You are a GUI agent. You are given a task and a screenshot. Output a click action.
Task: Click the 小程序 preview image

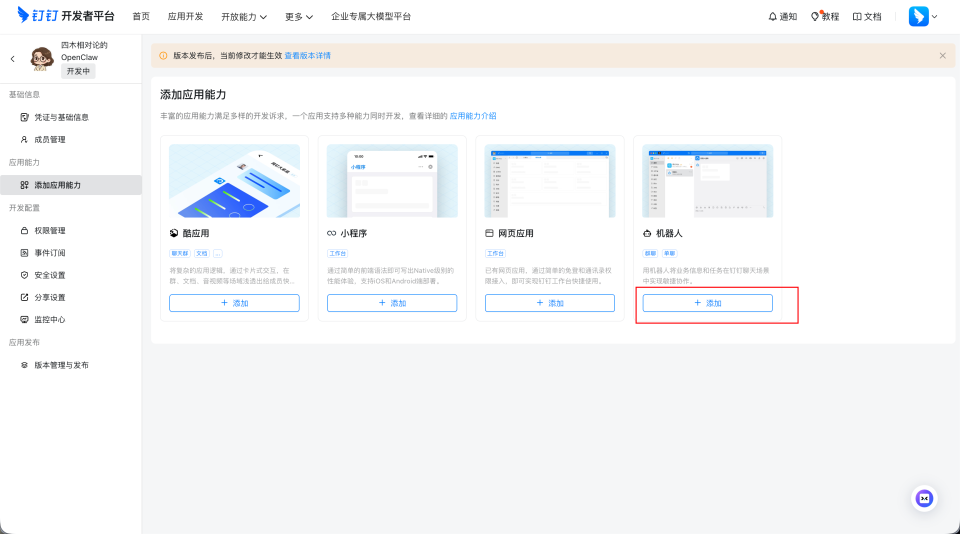click(392, 181)
